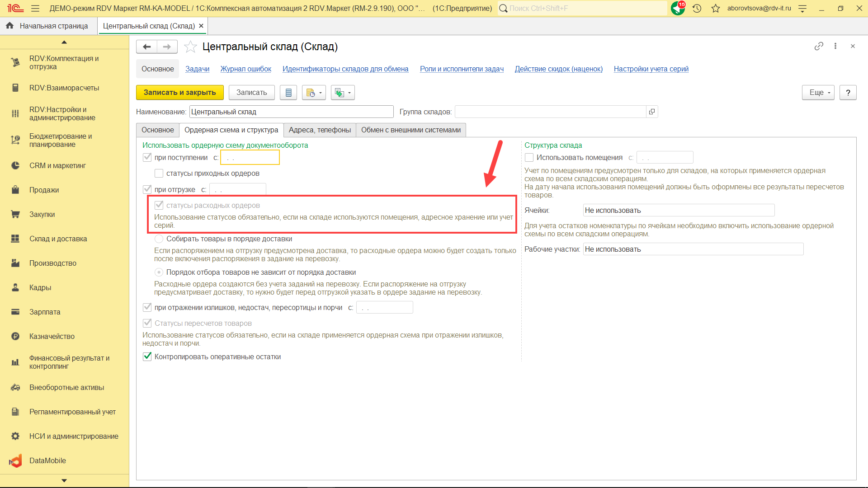
Task: Open the Ячейки dropdown field
Action: (678, 210)
